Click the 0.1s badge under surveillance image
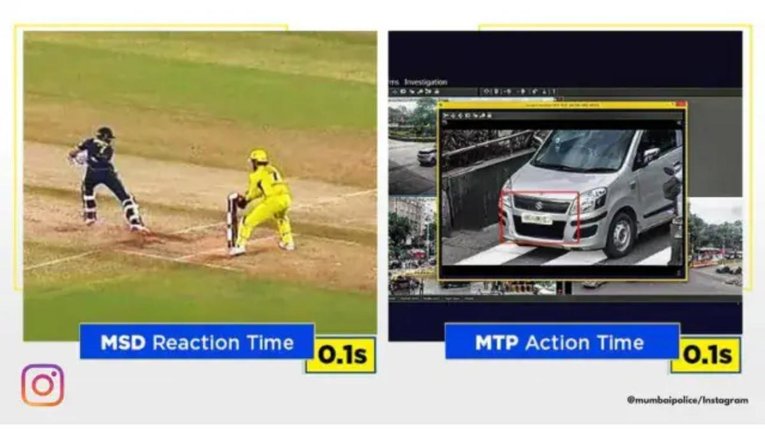Screen dimensions: 765x430 [706, 355]
